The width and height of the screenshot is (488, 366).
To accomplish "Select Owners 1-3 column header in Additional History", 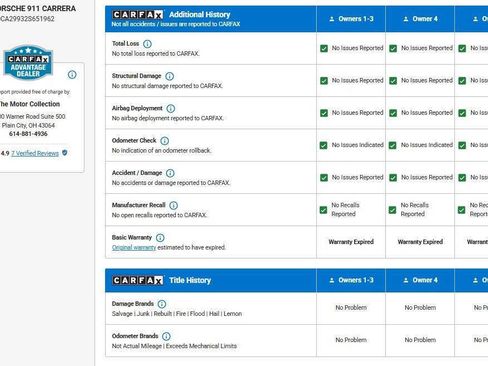I will point(351,19).
